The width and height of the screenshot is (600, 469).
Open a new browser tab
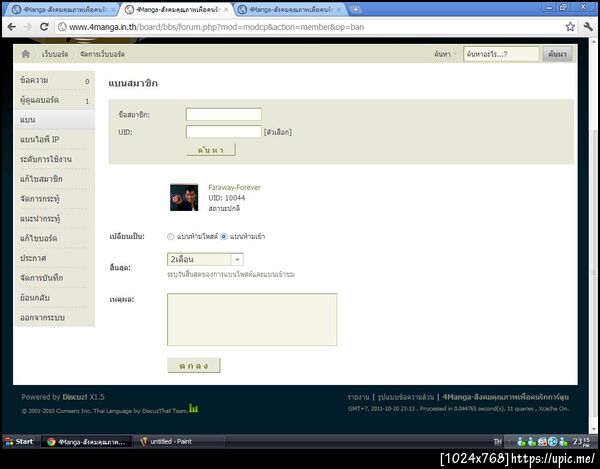click(x=355, y=10)
